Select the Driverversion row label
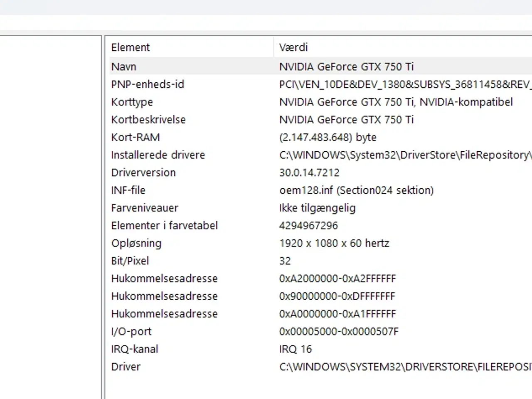The image size is (532, 399). (143, 172)
